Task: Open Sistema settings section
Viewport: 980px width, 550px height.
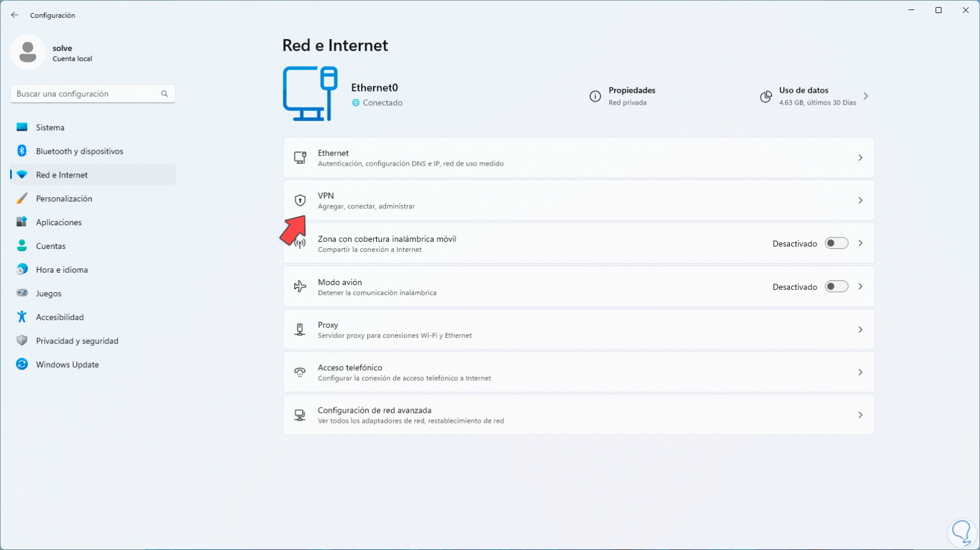Action: pyautogui.click(x=93, y=127)
